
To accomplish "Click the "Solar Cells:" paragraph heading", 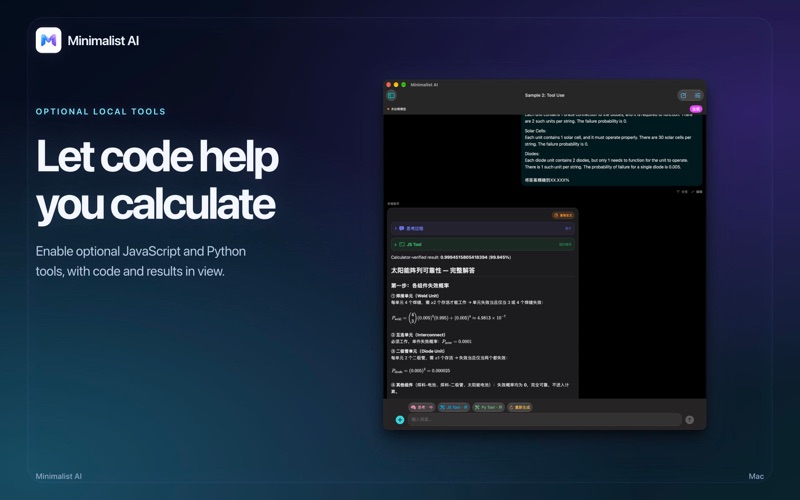I will tap(535, 131).
